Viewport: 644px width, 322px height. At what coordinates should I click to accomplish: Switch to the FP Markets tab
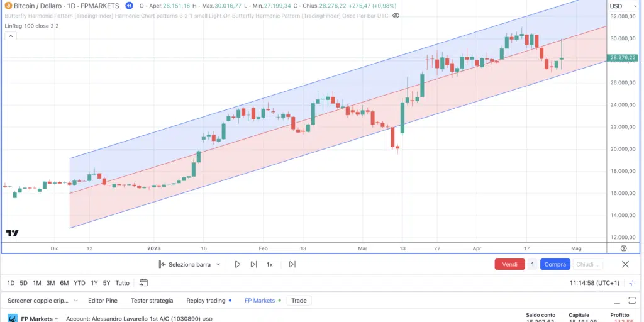(260, 301)
